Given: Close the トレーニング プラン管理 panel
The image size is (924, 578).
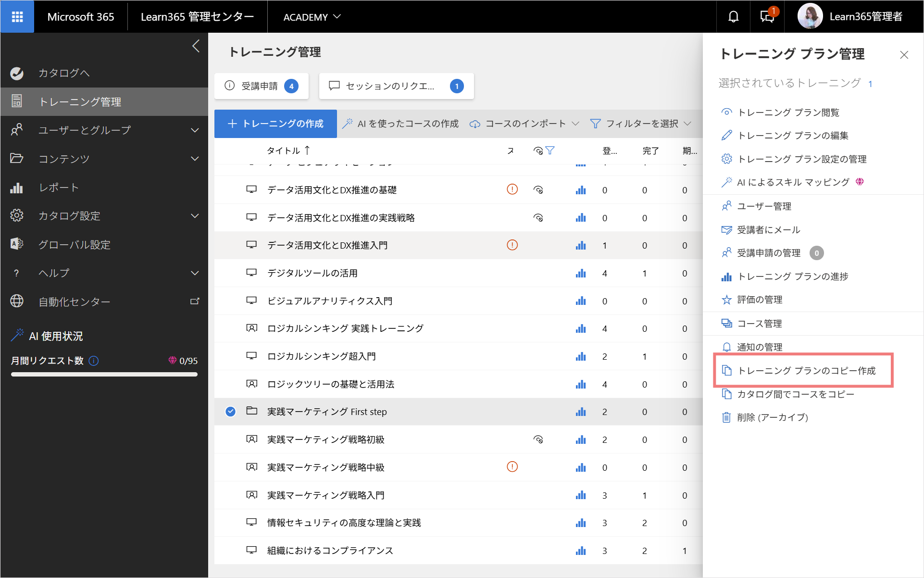Looking at the screenshot, I should click(904, 55).
